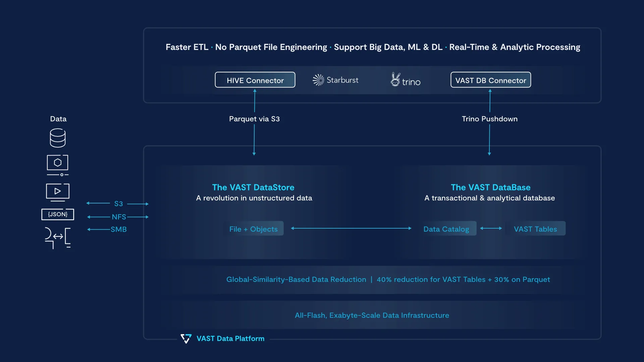
Task: Click the VAST Data Platform logo mark
Action: pos(186,339)
